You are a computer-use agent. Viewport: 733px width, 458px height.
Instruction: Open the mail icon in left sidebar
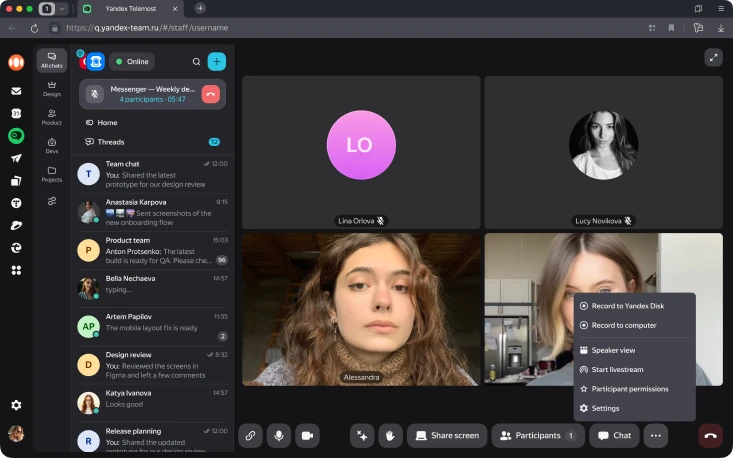coord(16,91)
